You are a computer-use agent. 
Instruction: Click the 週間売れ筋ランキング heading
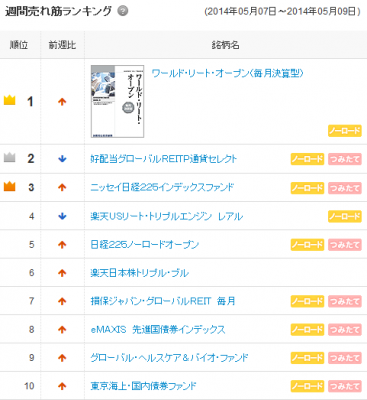(58, 11)
